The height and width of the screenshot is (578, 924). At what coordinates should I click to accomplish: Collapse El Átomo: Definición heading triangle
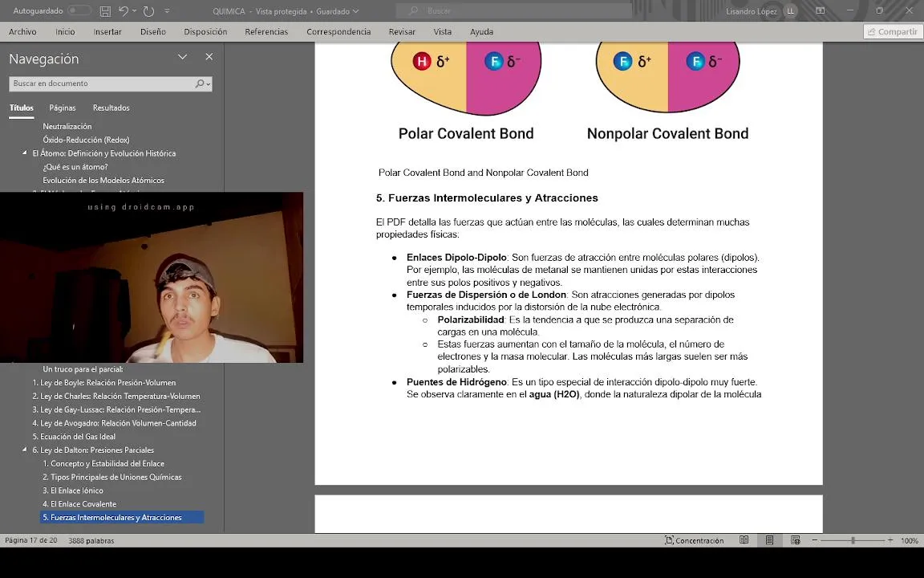click(25, 153)
